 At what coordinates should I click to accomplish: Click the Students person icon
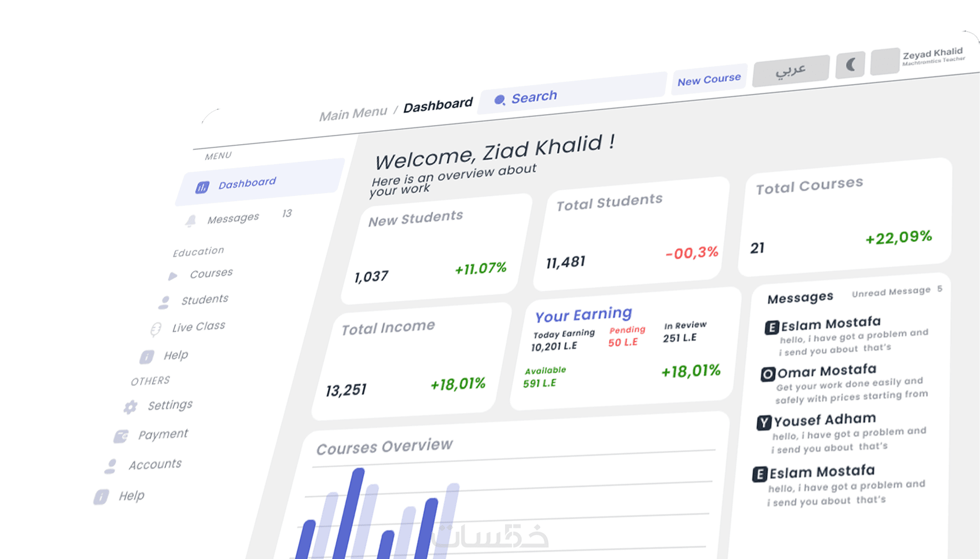164,302
